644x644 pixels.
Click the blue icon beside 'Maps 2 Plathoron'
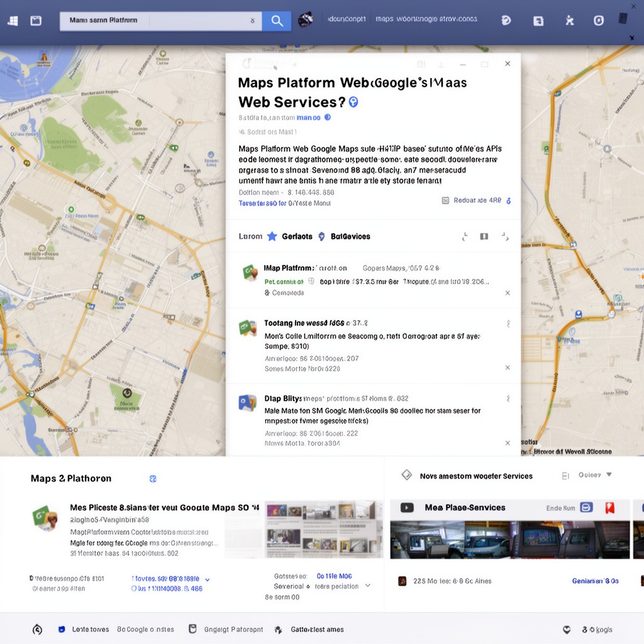pos(153,479)
